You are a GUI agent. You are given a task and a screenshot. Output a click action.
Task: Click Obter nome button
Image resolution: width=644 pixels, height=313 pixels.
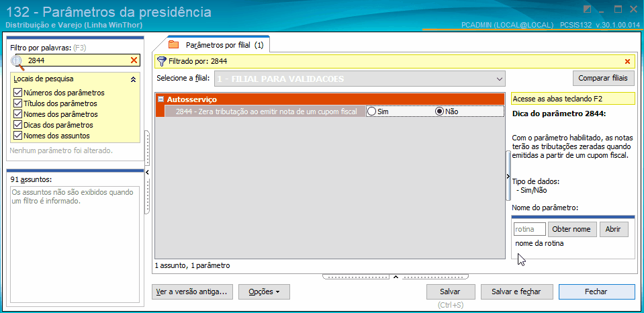[x=573, y=229]
